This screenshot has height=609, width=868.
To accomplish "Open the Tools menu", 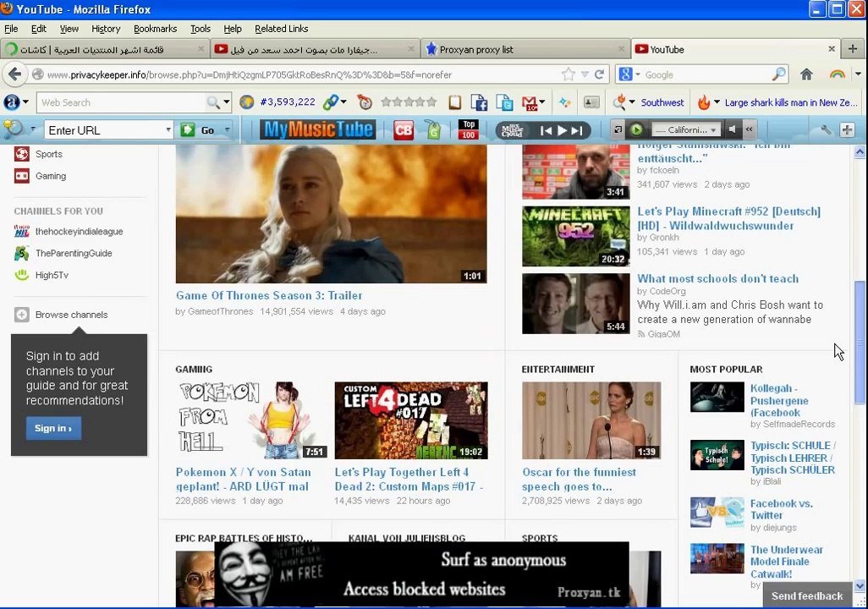I will point(201,29).
